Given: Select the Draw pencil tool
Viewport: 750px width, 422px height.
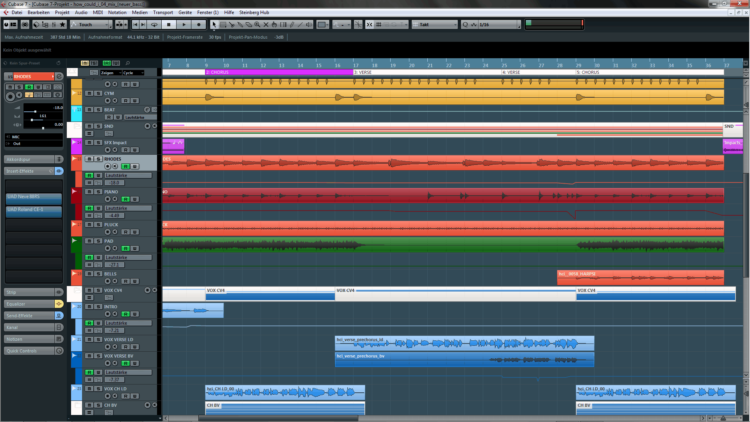Looking at the screenshot, I should pos(292,24).
